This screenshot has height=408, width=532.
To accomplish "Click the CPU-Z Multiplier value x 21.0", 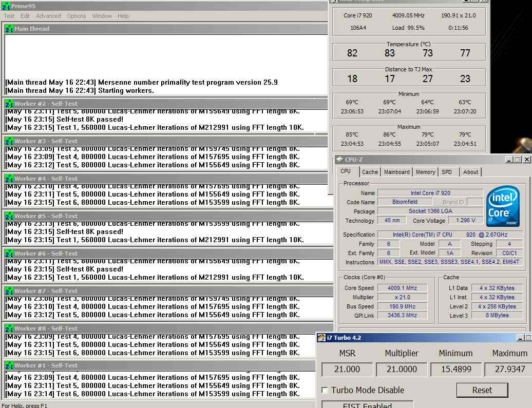I will [402, 298].
